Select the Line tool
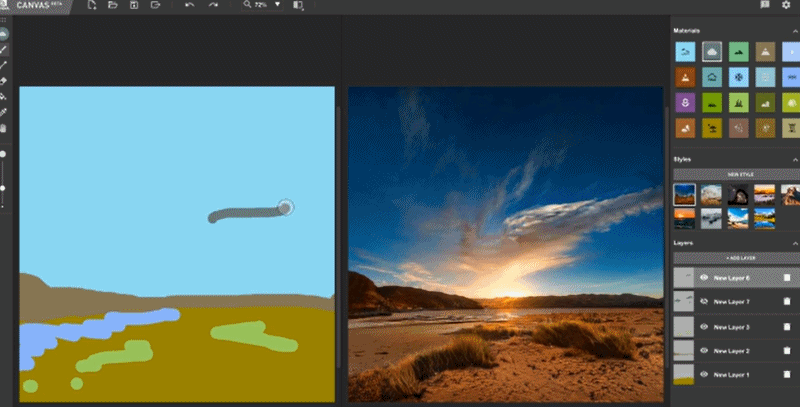This screenshot has width=800, height=407. (4, 65)
